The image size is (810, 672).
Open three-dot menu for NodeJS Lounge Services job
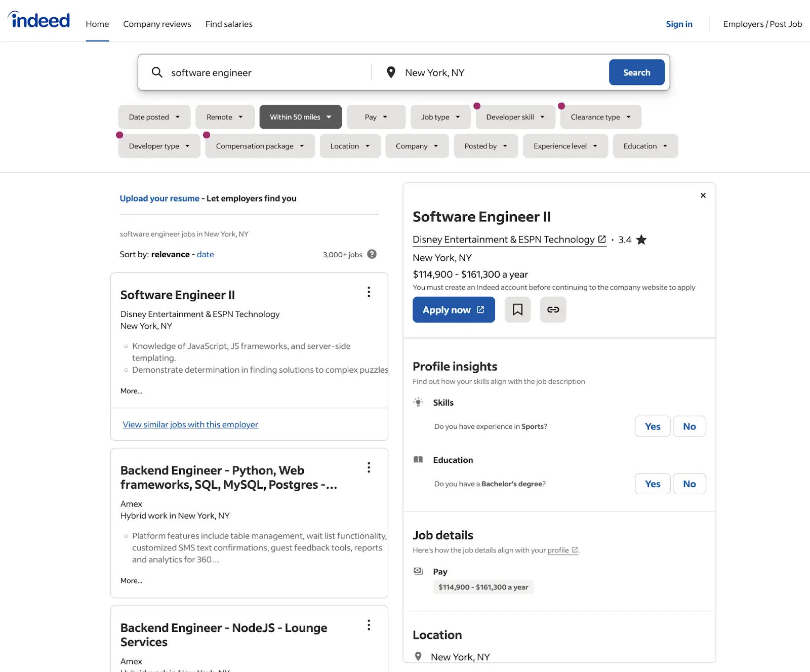[x=369, y=625]
